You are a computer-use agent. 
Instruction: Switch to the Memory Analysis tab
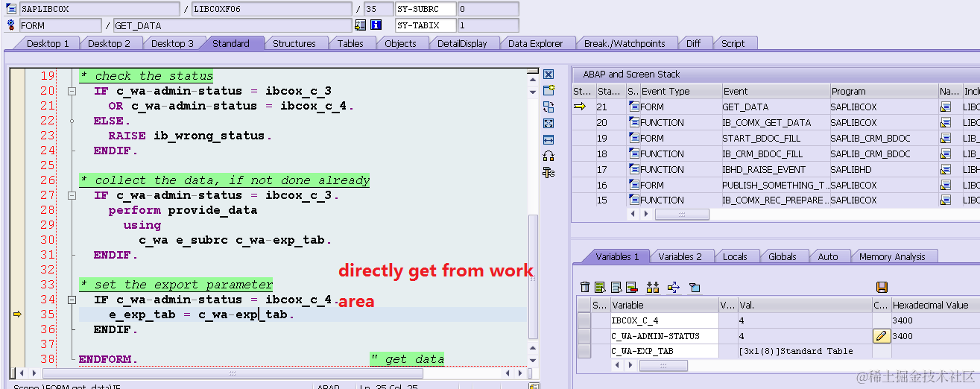pos(892,256)
